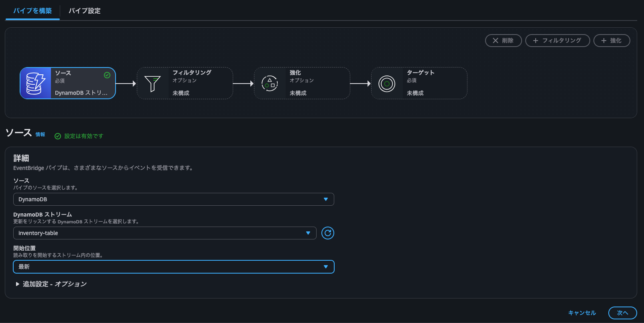Viewport: 644px width, 323px height.
Task: Open the 情報 link beside ソース heading
Action: [40, 135]
